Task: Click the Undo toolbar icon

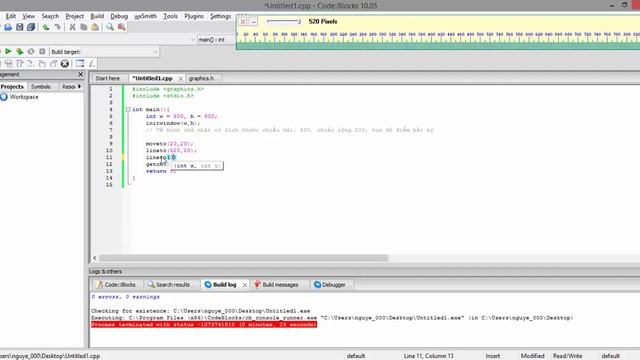Action: click(46, 27)
